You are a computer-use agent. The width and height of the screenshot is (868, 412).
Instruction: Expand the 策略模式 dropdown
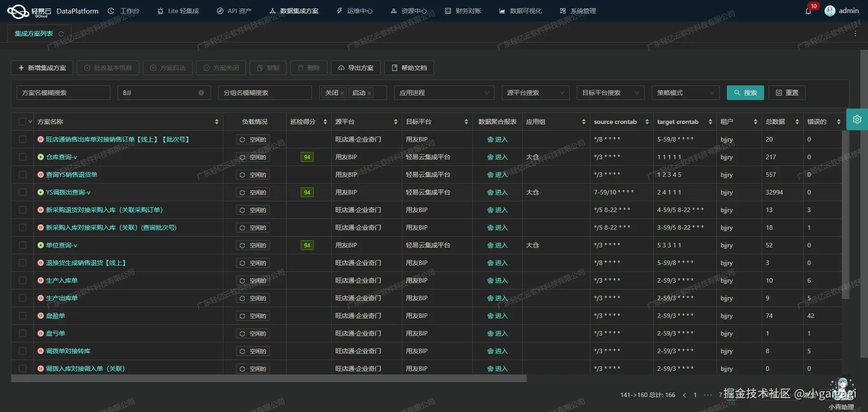[x=685, y=93]
